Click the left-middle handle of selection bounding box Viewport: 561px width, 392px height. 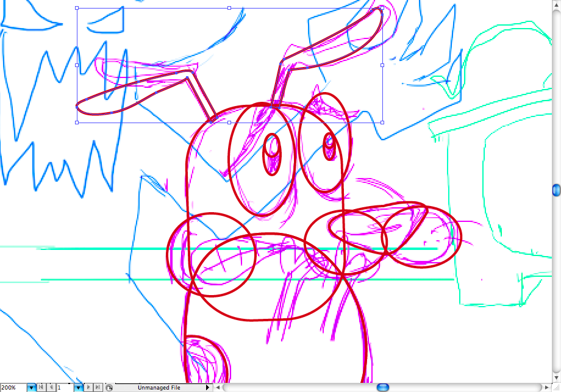point(77,65)
